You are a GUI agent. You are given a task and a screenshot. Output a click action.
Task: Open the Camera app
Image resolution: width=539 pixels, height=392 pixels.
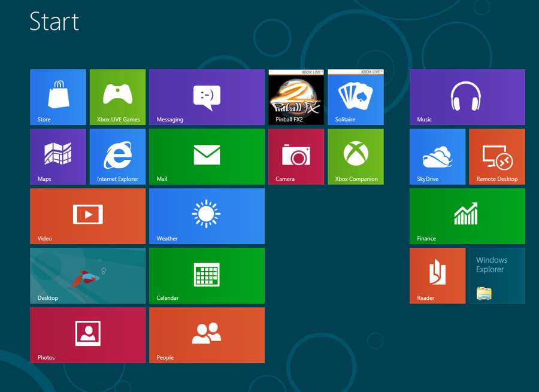(296, 156)
